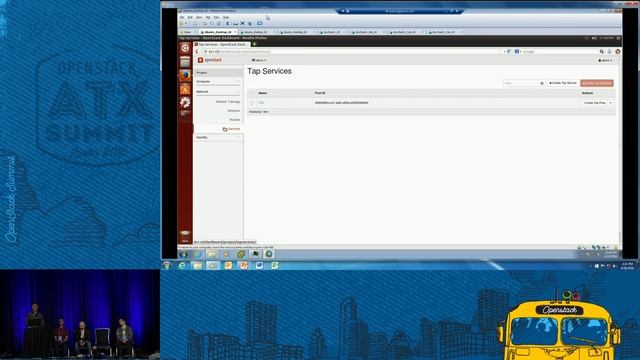Open System Settings gear in the launcher
Image resolution: width=640 pixels, height=360 pixels.
point(185,102)
